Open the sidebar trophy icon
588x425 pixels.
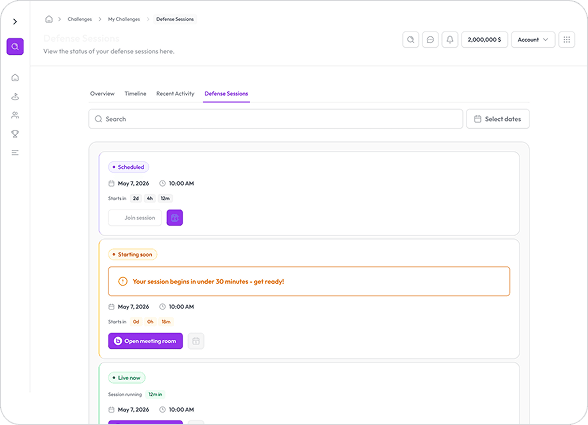point(15,134)
